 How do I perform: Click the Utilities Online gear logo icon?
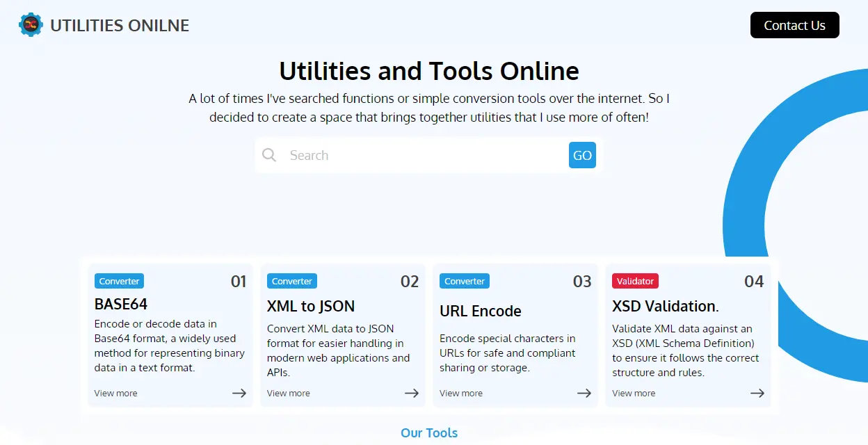pyautogui.click(x=31, y=25)
